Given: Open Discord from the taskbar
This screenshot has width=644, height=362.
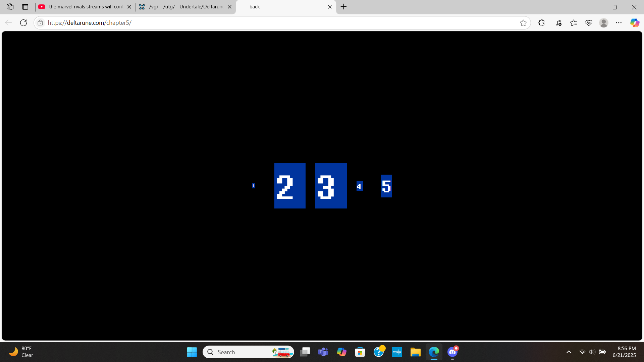Looking at the screenshot, I should point(452,352).
